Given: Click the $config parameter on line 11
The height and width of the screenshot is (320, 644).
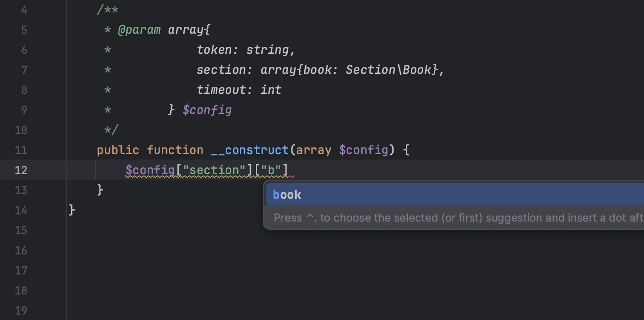Looking at the screenshot, I should (x=363, y=150).
